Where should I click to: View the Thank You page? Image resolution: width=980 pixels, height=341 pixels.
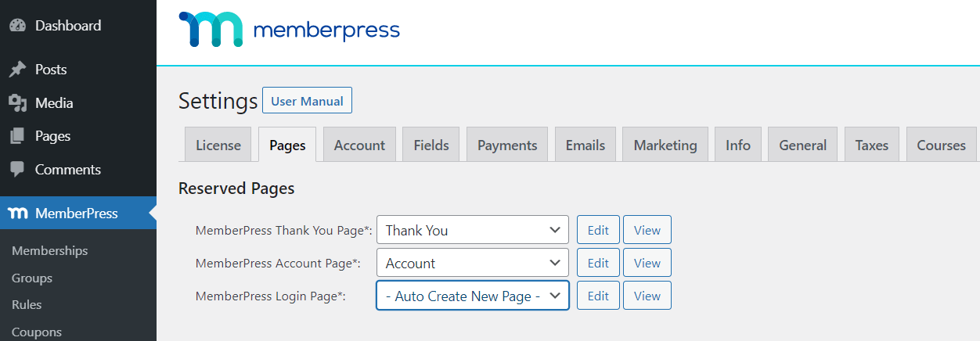[647, 230]
